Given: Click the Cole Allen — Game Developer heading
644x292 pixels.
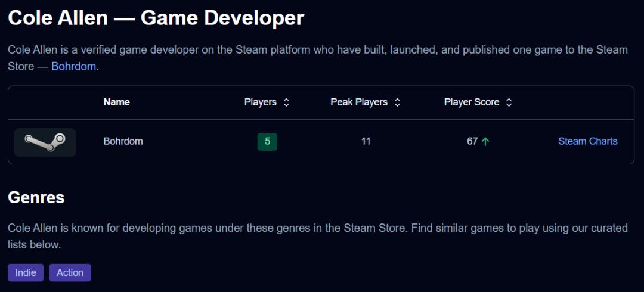Looking at the screenshot, I should coord(156,18).
